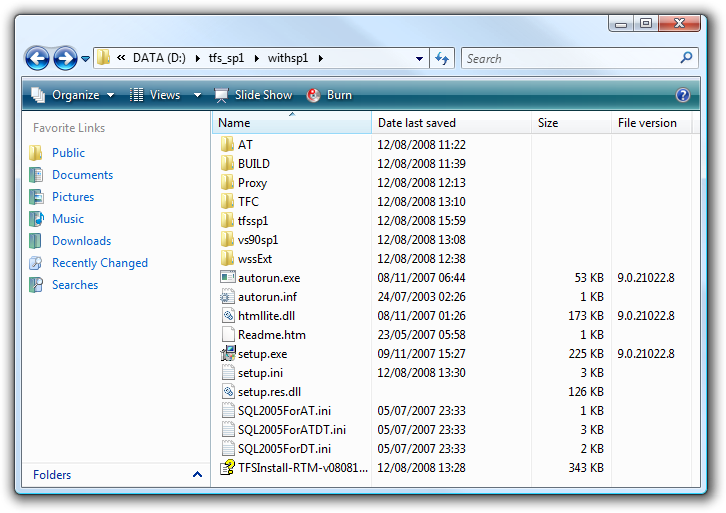Expand arrow after withsp1 breadcrumb

click(320, 58)
